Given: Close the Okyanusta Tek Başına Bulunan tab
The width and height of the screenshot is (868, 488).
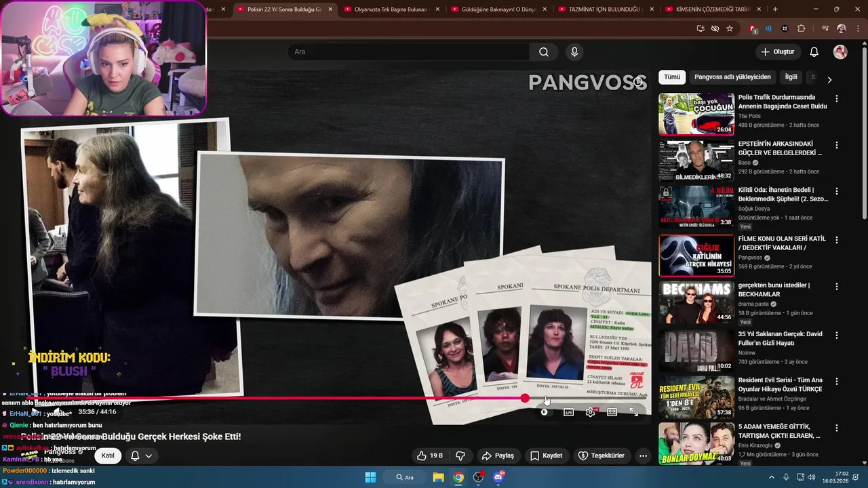Looking at the screenshot, I should tap(437, 9).
